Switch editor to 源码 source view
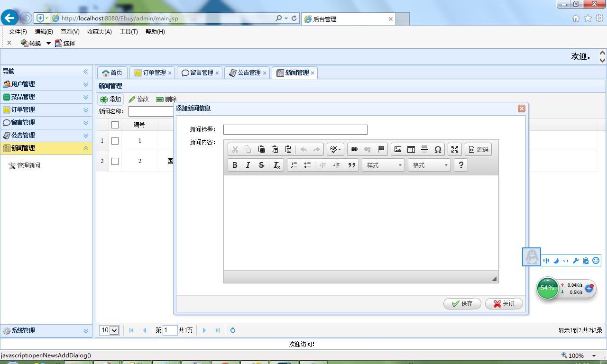This screenshot has width=607, height=364. [478, 149]
